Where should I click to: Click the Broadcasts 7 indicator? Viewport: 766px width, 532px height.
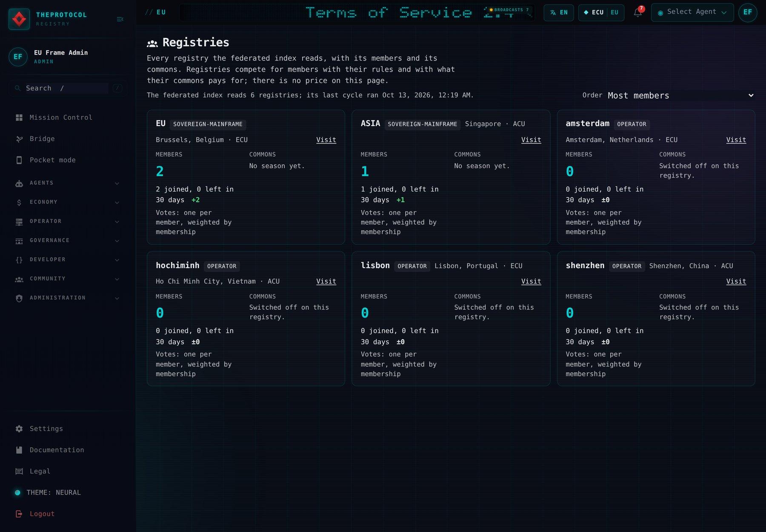pyautogui.click(x=509, y=10)
